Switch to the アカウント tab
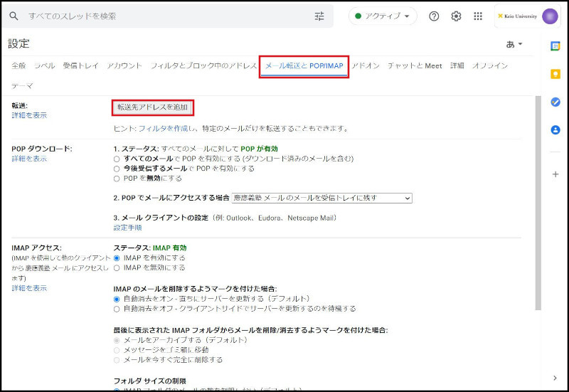The width and height of the screenshot is (569, 392). point(124,66)
